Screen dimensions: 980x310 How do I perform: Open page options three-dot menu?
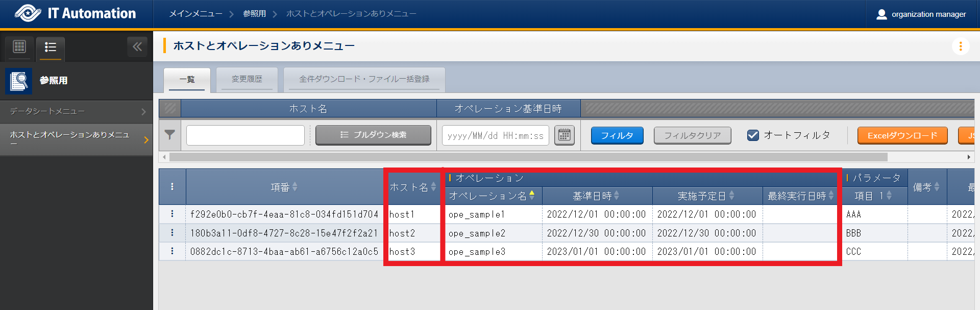[960, 46]
